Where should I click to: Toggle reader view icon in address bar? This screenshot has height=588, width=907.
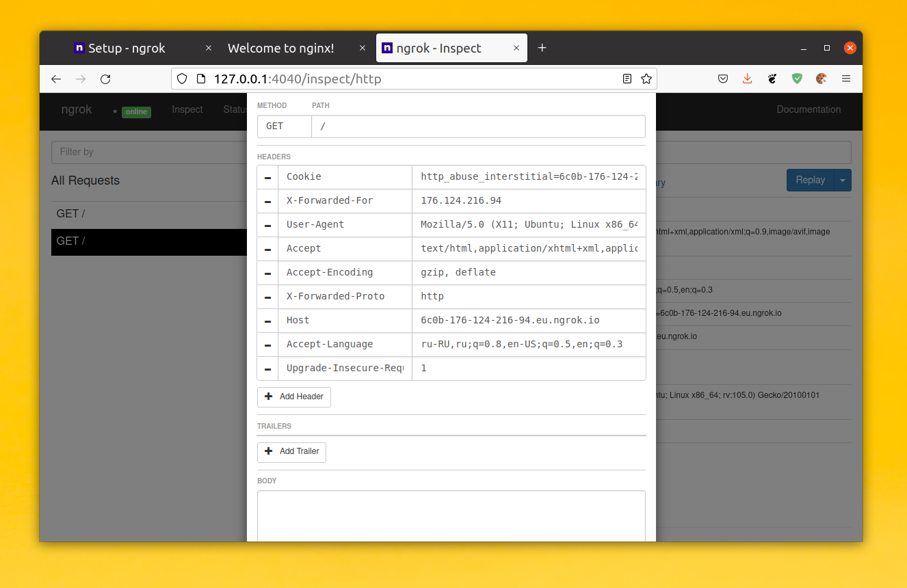click(x=627, y=79)
